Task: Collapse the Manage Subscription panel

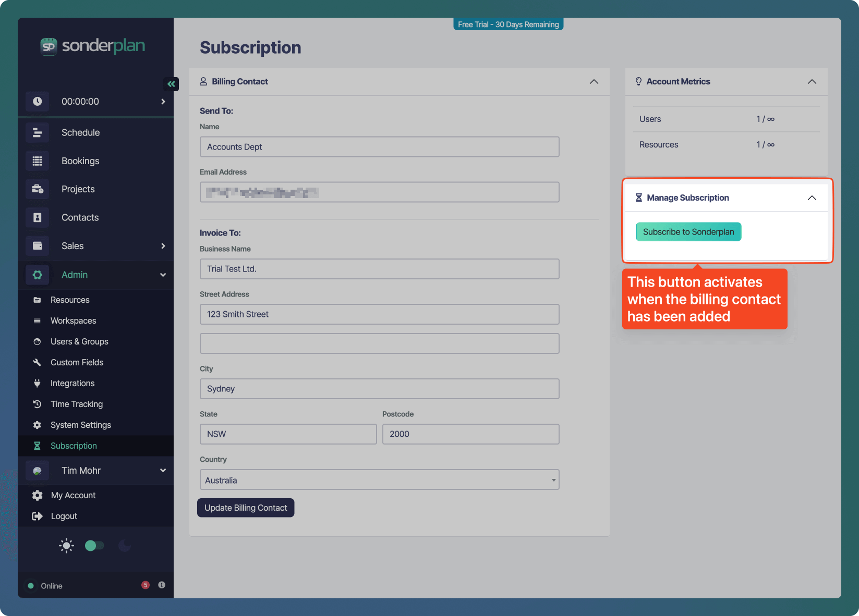Action: pyautogui.click(x=812, y=198)
